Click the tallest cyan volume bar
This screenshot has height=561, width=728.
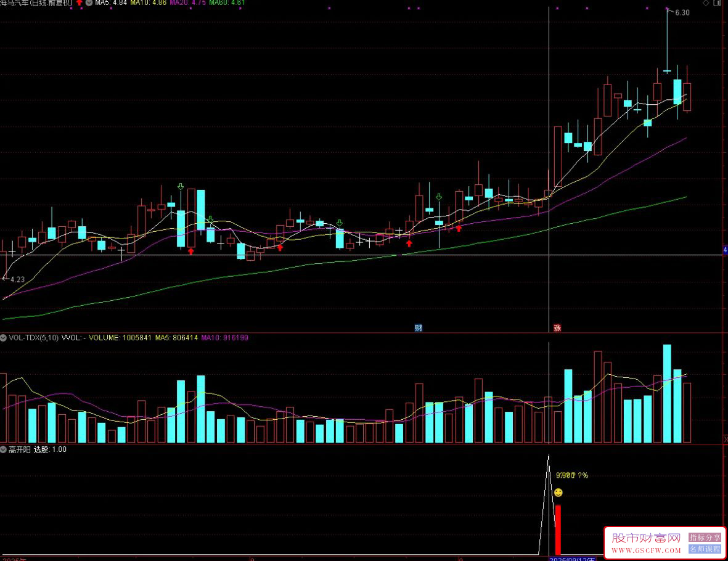pos(667,393)
